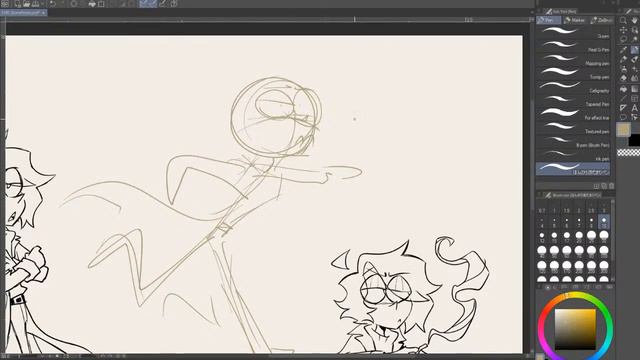
Task: Close the open canvas document tab
Action: (44, 13)
